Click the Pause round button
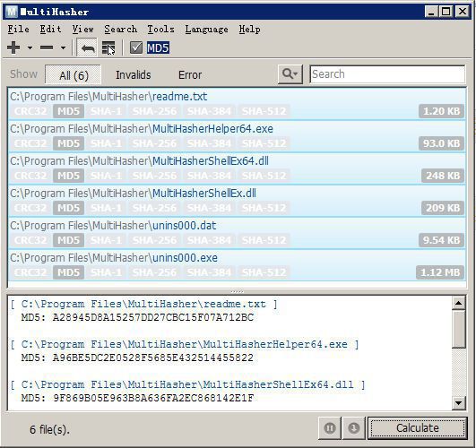 click(330, 428)
